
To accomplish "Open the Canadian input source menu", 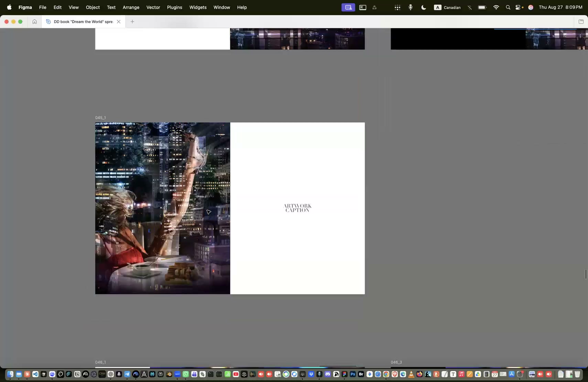I will click(x=447, y=7).
